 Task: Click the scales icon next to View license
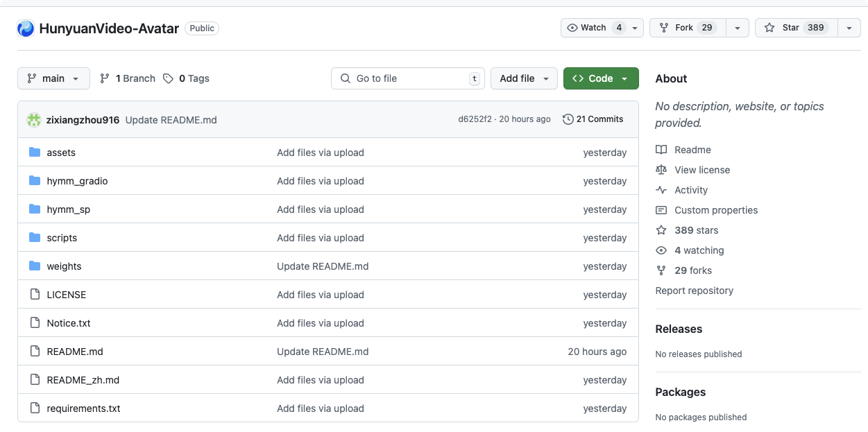(x=661, y=170)
